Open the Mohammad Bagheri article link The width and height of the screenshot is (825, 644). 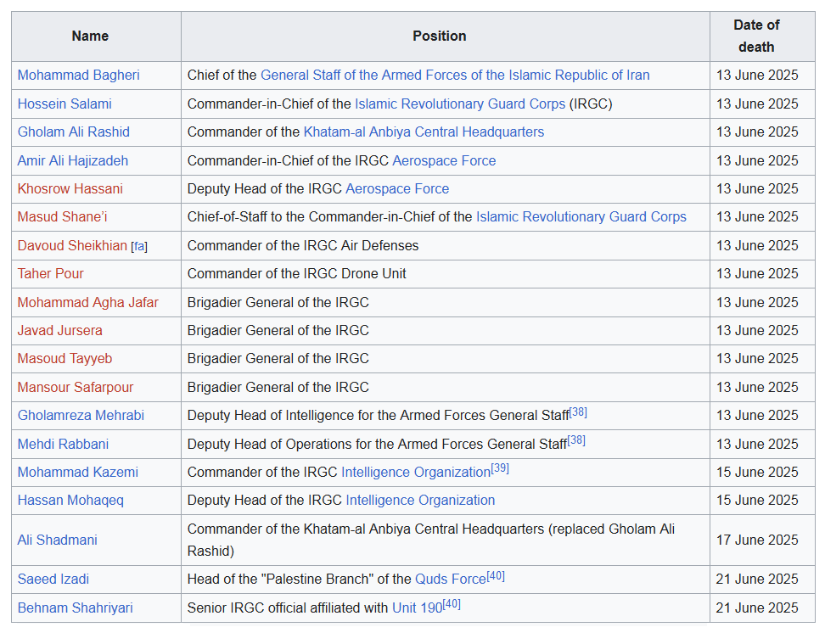click(78, 75)
